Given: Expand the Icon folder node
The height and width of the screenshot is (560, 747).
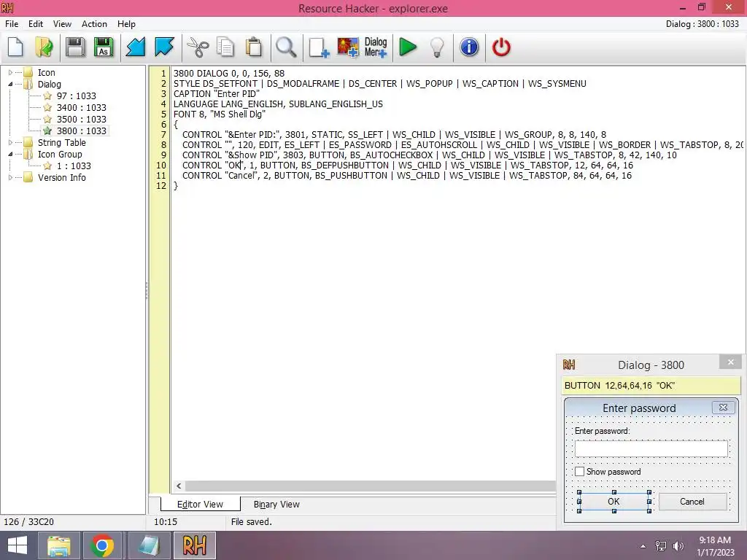Looking at the screenshot, I should coord(10,73).
